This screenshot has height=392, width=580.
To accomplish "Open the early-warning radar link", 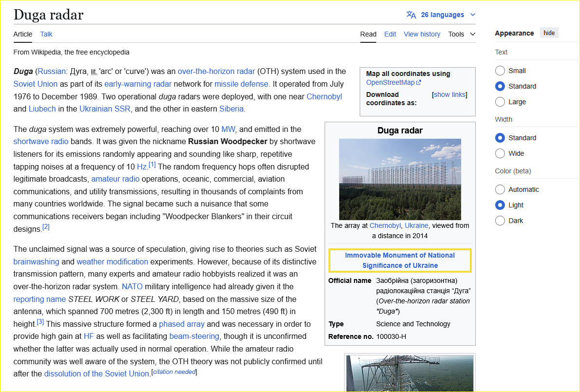I will coord(138,84).
